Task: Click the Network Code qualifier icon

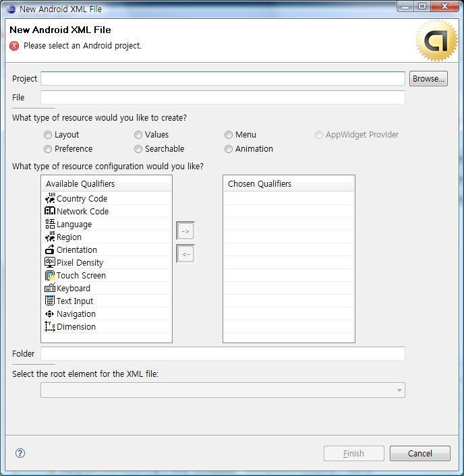Action: click(x=50, y=211)
